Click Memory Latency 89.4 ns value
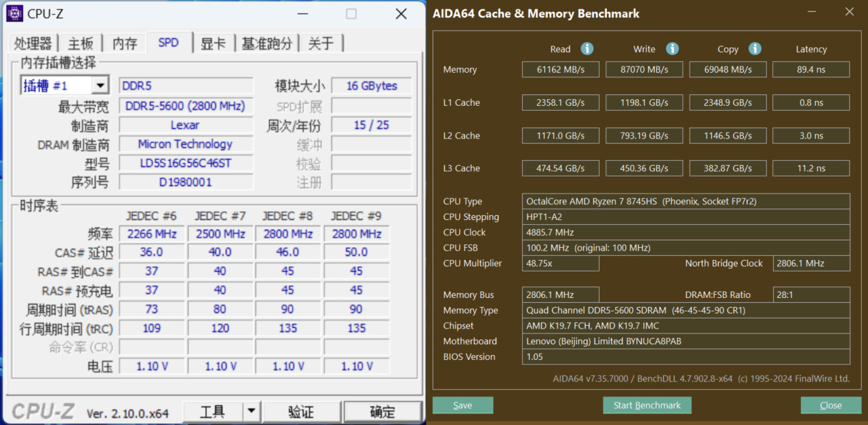Viewport: 868px width, 425px height. pos(811,69)
